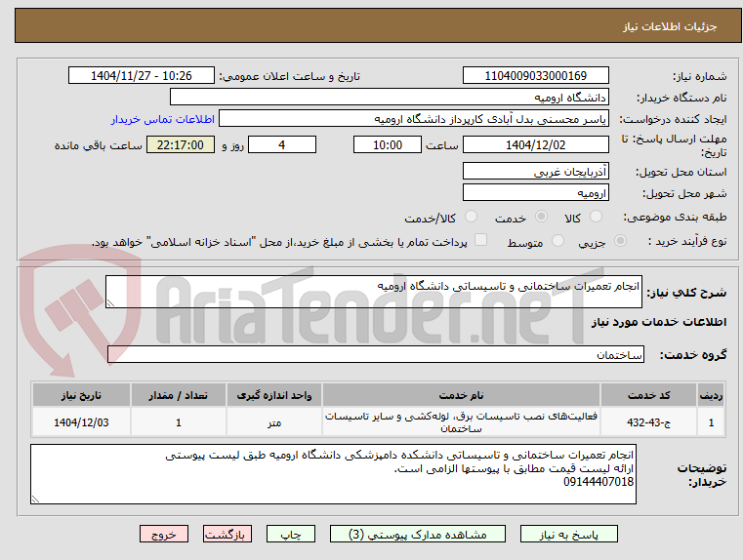Click the خروج exit button

pyautogui.click(x=164, y=534)
